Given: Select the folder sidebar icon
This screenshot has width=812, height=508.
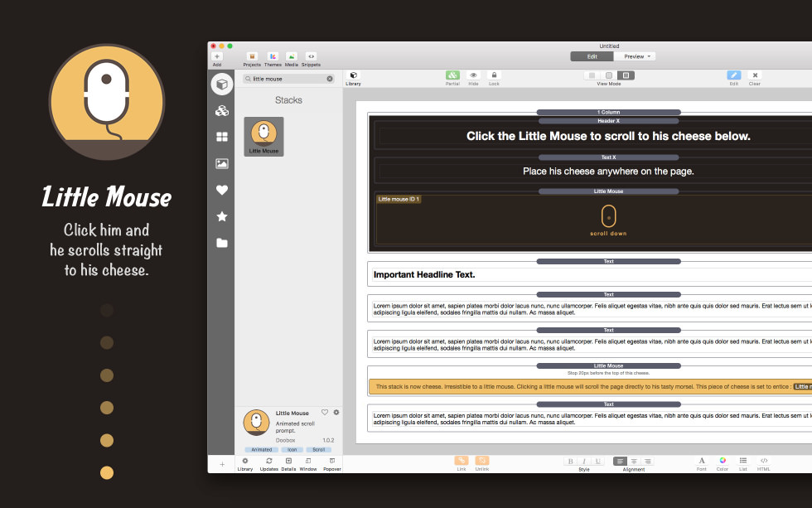Looking at the screenshot, I should tap(222, 243).
